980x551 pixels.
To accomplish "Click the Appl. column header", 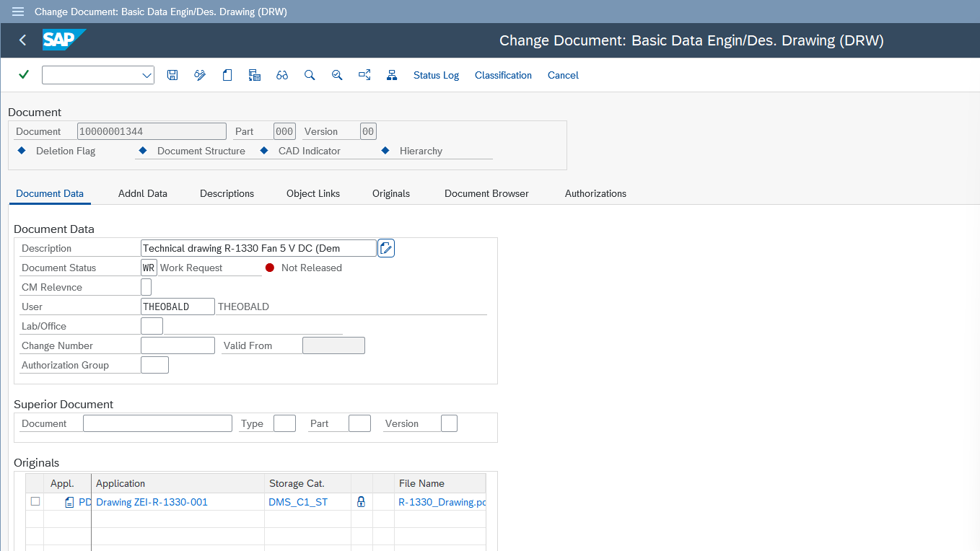I will [x=67, y=483].
